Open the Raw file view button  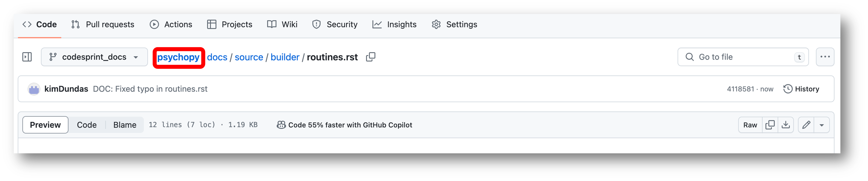pyautogui.click(x=750, y=125)
